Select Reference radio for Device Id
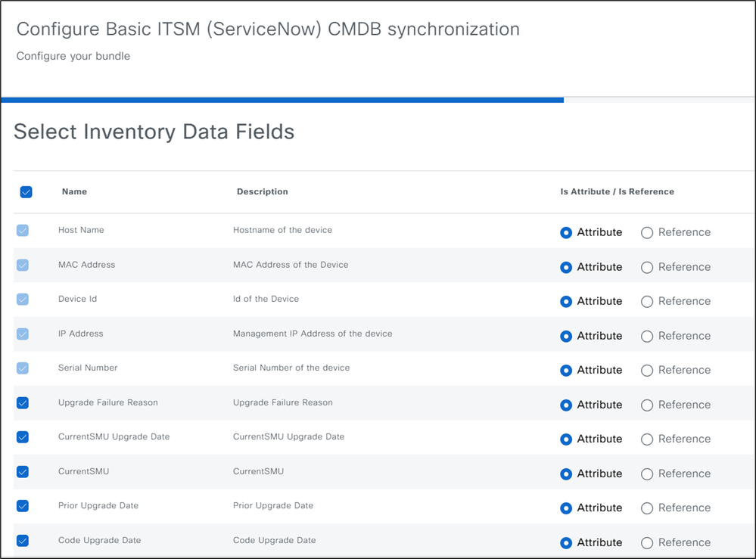 647,302
